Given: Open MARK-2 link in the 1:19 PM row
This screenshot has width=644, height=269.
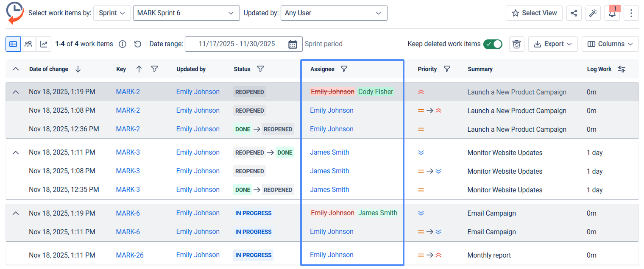Looking at the screenshot, I should 128,92.
